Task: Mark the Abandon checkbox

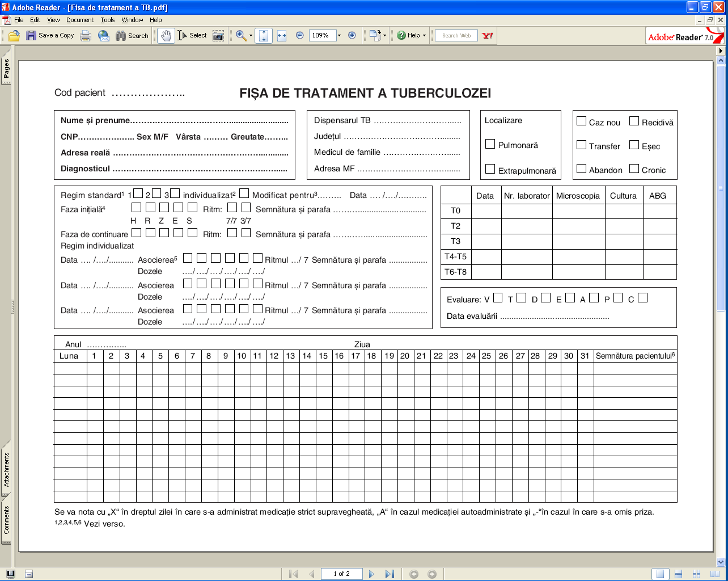Action: pos(581,169)
